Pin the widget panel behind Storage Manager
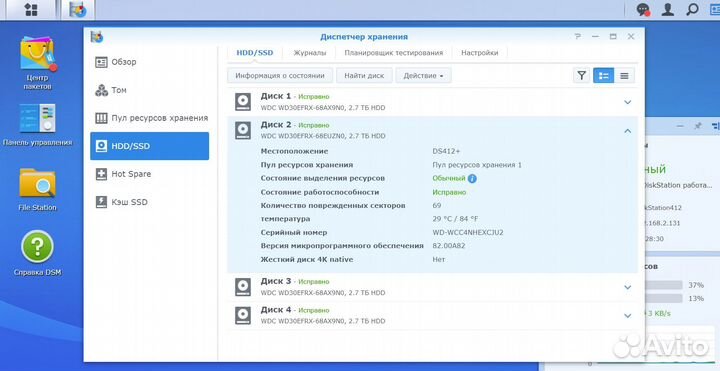 (698, 125)
